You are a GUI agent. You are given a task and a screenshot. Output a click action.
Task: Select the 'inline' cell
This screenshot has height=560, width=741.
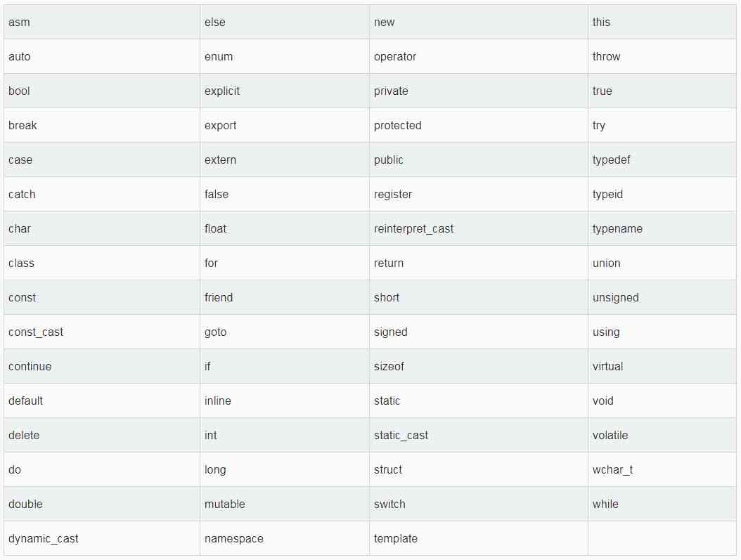(285, 401)
